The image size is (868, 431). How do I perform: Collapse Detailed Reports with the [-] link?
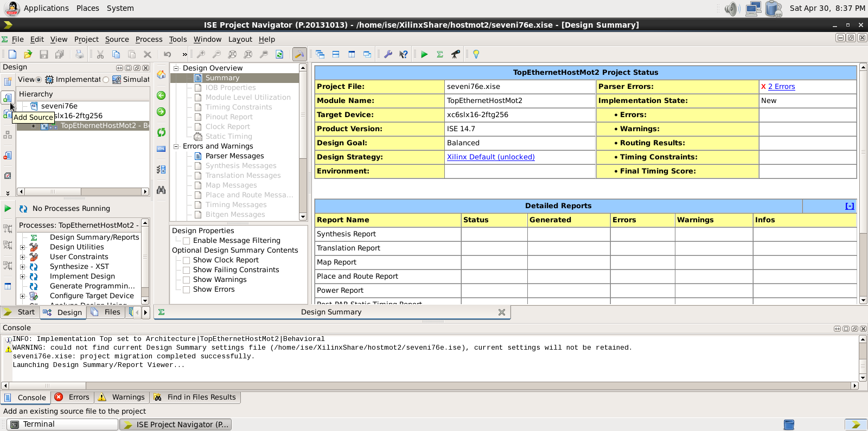(x=850, y=206)
